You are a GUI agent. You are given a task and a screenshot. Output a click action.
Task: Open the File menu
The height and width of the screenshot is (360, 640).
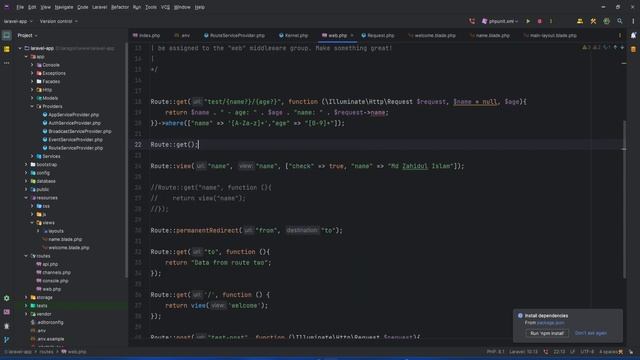[20, 7]
